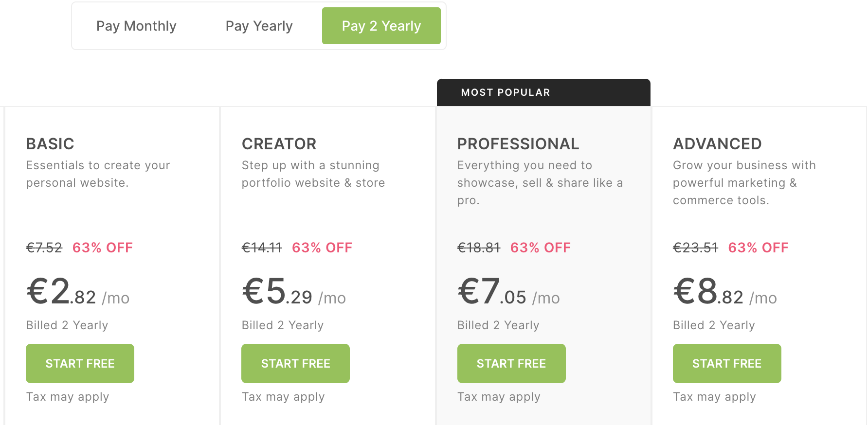Click the Professional plan description text
The width and height of the screenshot is (868, 425).
point(540,183)
